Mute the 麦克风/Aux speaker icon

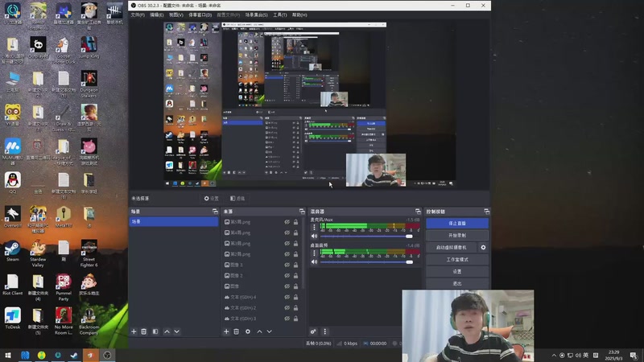[314, 236]
